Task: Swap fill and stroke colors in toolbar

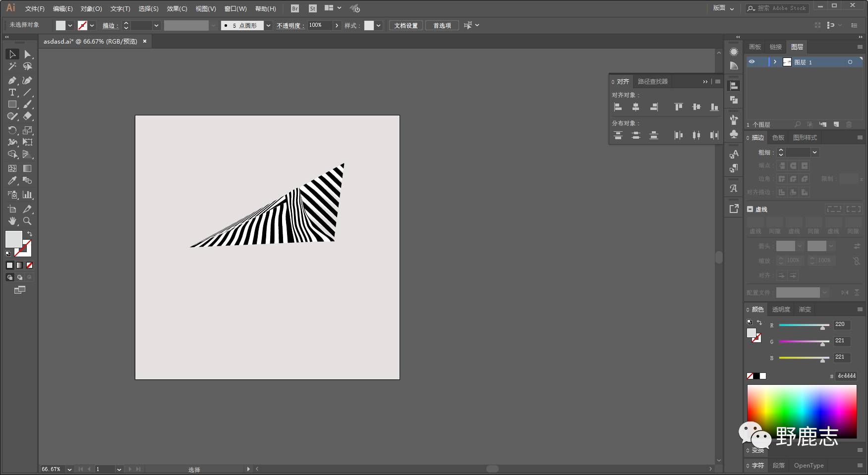Action: tap(30, 234)
